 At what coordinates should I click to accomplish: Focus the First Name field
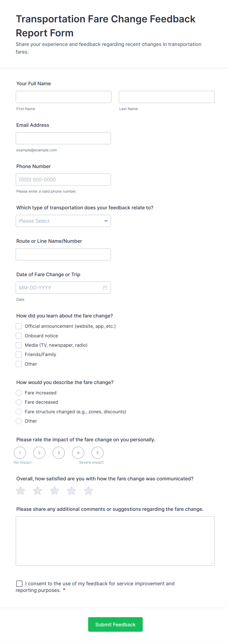(x=63, y=97)
